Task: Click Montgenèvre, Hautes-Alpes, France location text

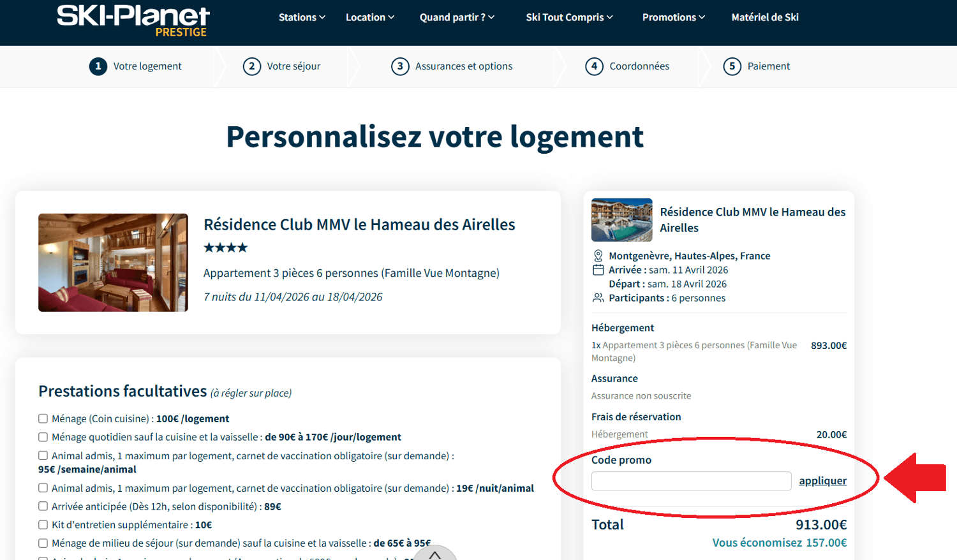Action: pyautogui.click(x=689, y=256)
